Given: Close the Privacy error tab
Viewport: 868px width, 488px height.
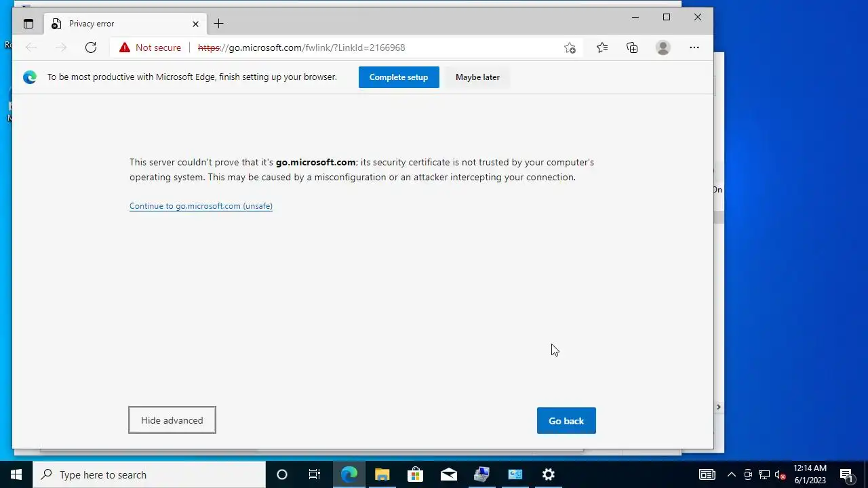Looking at the screenshot, I should [195, 24].
